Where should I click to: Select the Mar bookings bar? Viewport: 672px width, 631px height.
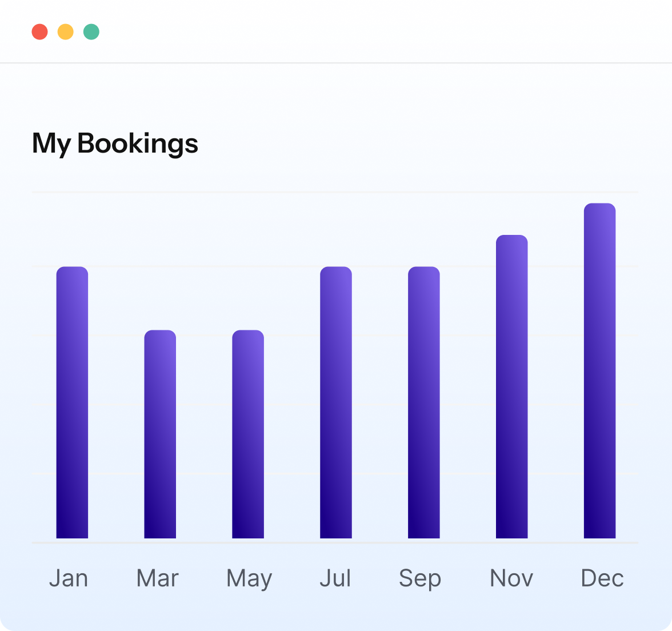[160, 434]
